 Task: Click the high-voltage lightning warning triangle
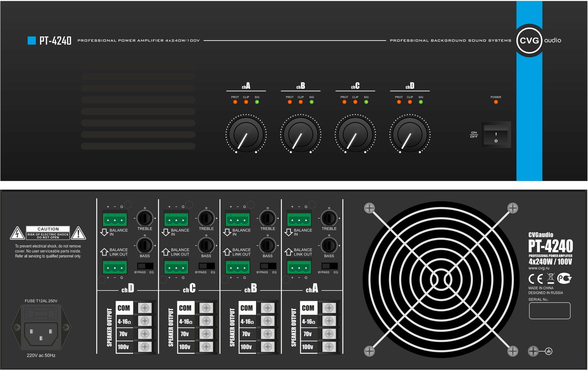17,233
